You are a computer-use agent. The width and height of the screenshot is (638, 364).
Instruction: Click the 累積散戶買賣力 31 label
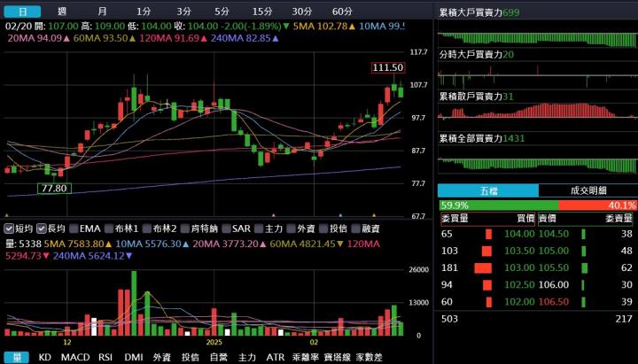pyautogui.click(x=477, y=97)
